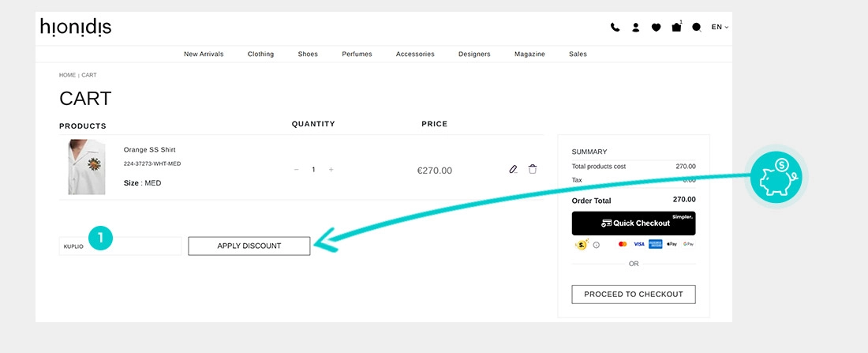The height and width of the screenshot is (353, 868).
Task: Click the Google Pay icon
Action: point(689,244)
